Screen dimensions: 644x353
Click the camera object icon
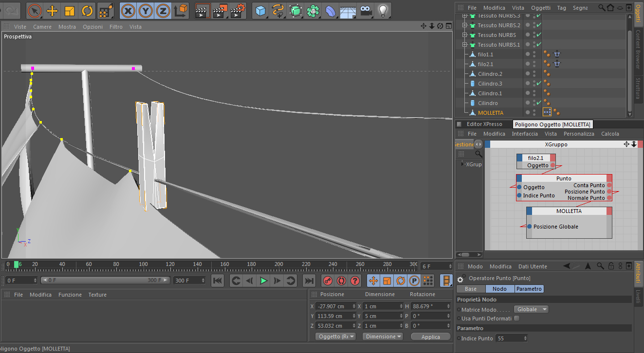coord(366,10)
